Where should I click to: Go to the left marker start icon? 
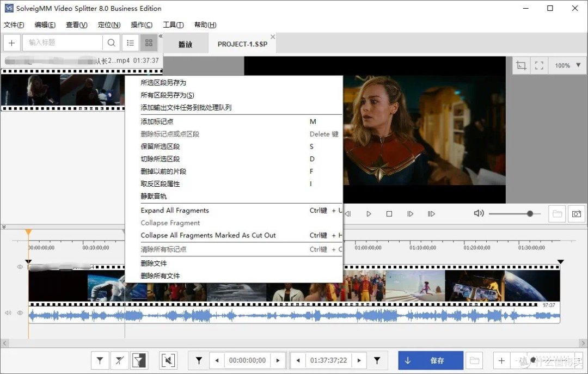click(199, 360)
